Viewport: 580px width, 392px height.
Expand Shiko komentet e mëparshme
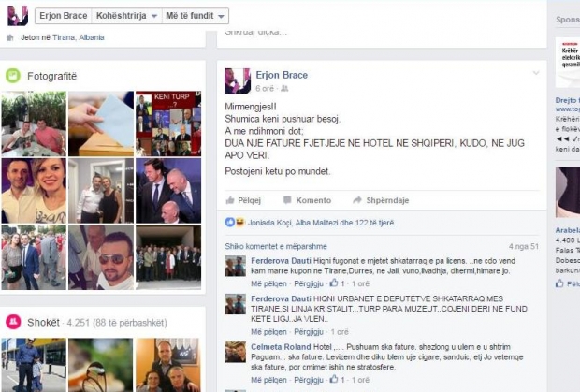(x=276, y=246)
